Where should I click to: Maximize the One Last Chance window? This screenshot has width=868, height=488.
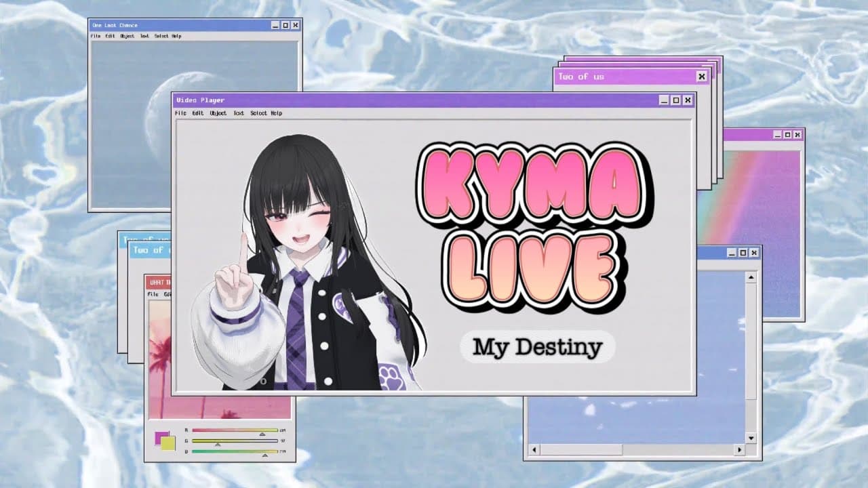click(284, 25)
